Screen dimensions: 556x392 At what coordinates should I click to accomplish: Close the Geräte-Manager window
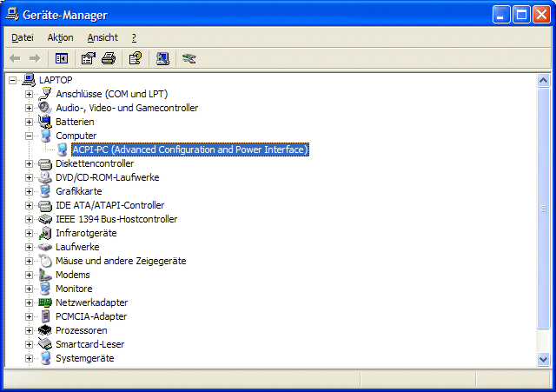pos(541,15)
